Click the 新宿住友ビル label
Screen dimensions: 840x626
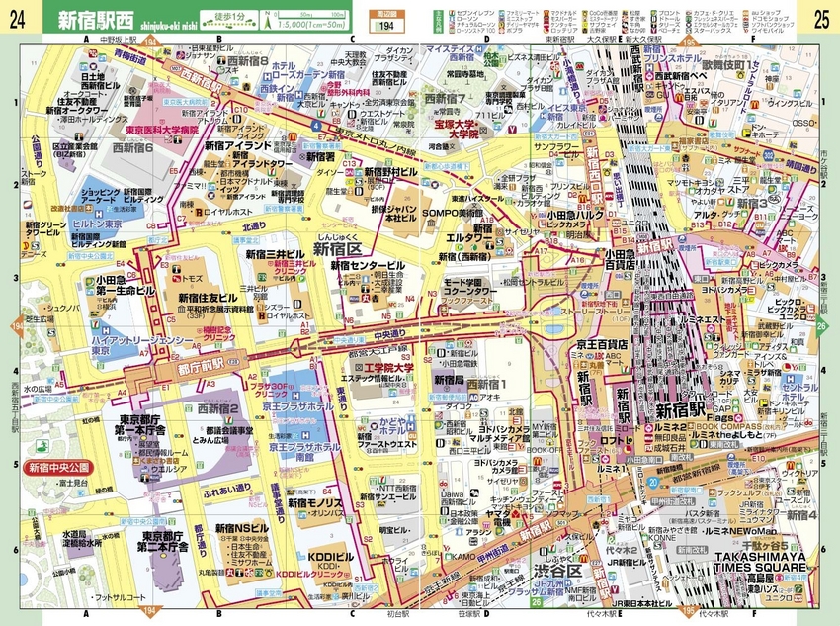coord(208,298)
